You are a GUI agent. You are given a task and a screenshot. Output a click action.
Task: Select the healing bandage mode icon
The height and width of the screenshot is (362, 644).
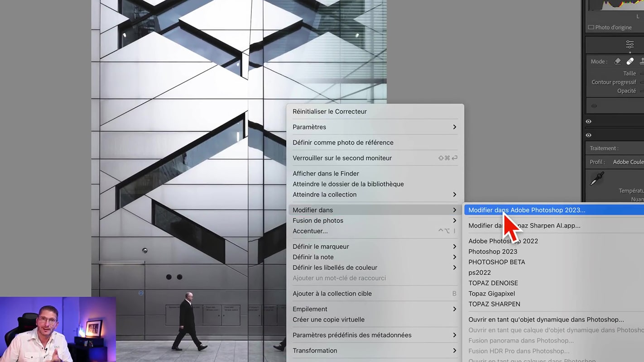pos(630,61)
